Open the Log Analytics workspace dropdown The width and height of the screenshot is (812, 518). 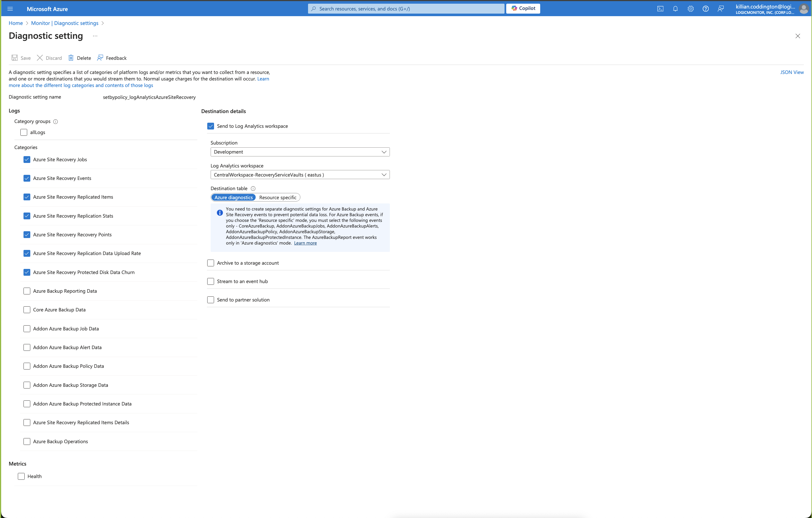pos(300,175)
